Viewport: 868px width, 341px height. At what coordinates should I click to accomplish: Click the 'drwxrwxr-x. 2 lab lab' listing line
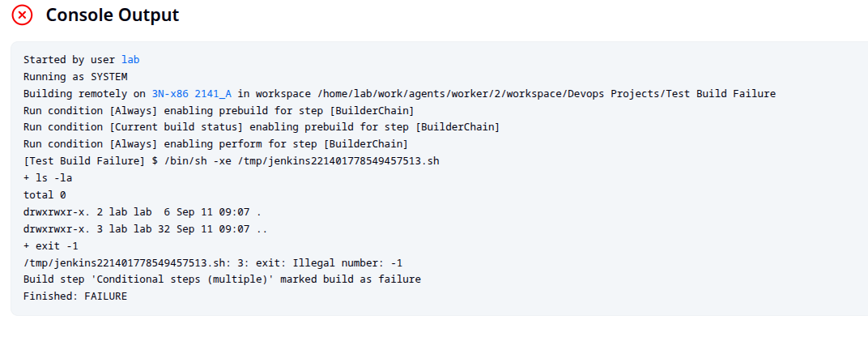[143, 211]
